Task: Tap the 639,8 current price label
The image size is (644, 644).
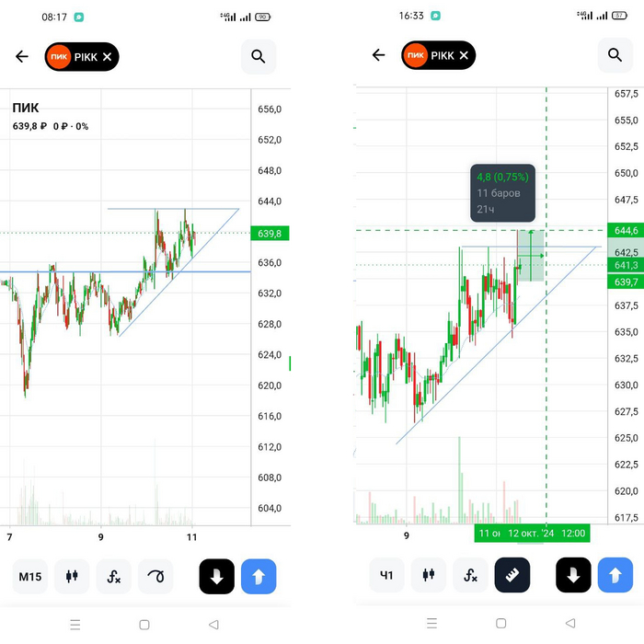Action: click(x=270, y=234)
